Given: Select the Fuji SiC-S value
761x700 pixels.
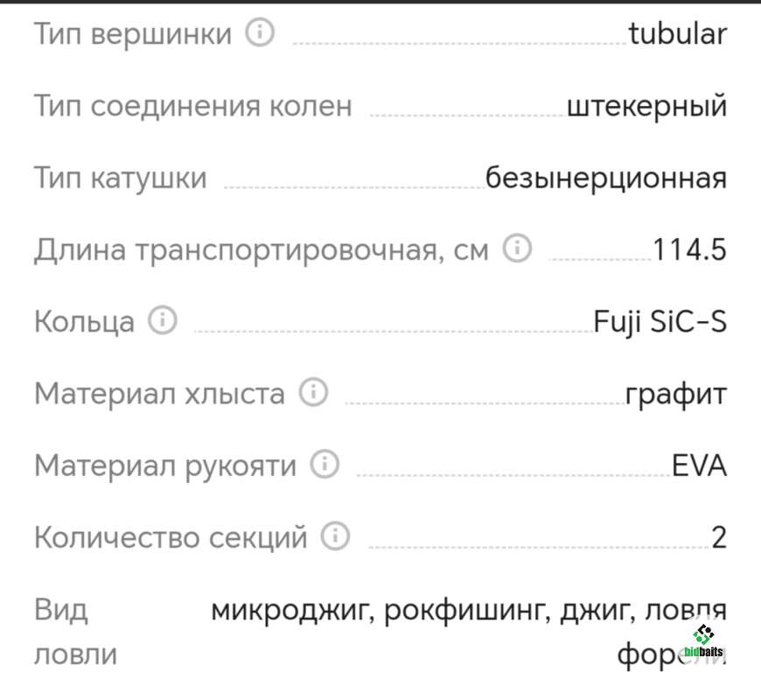Looking at the screenshot, I should [660, 322].
